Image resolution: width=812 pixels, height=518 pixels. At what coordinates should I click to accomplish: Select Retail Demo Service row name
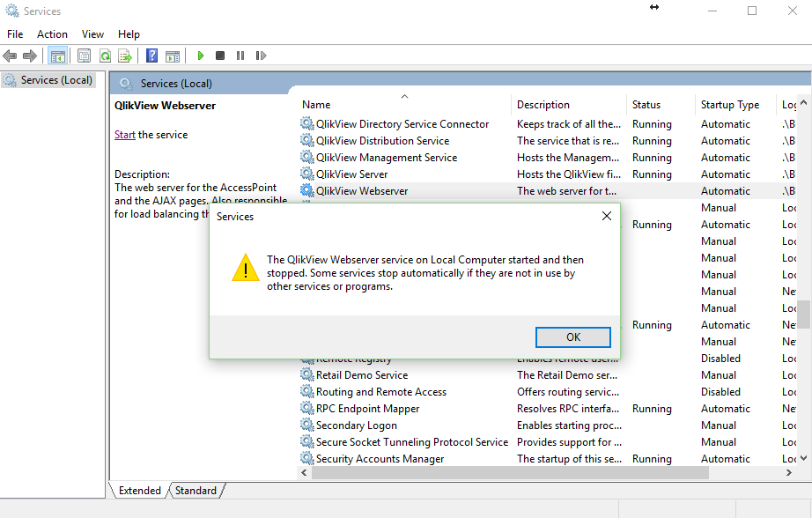pyautogui.click(x=362, y=374)
